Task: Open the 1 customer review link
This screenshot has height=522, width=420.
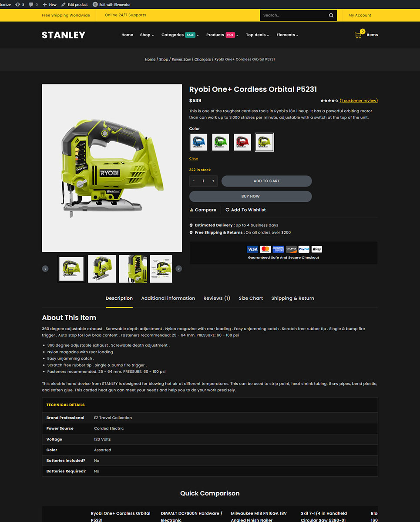Action: tap(359, 100)
